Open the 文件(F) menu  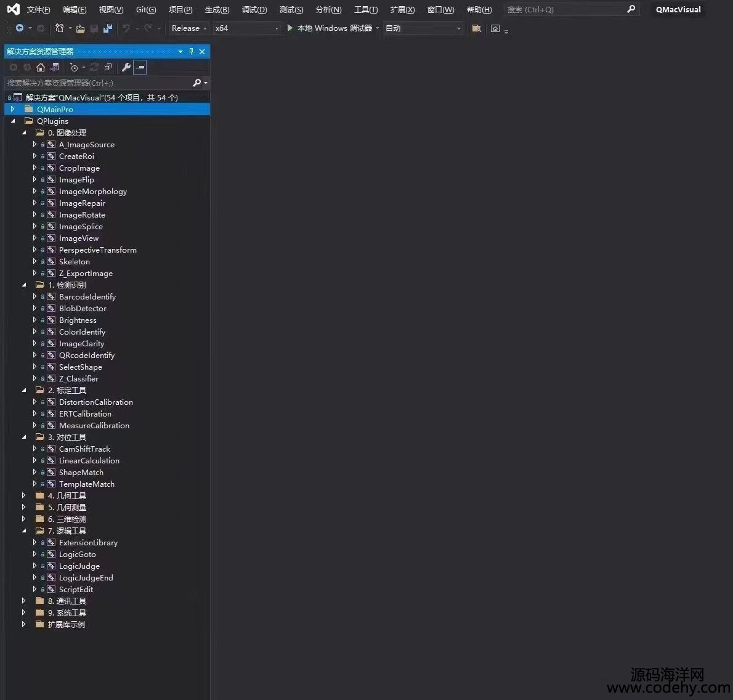tap(38, 10)
